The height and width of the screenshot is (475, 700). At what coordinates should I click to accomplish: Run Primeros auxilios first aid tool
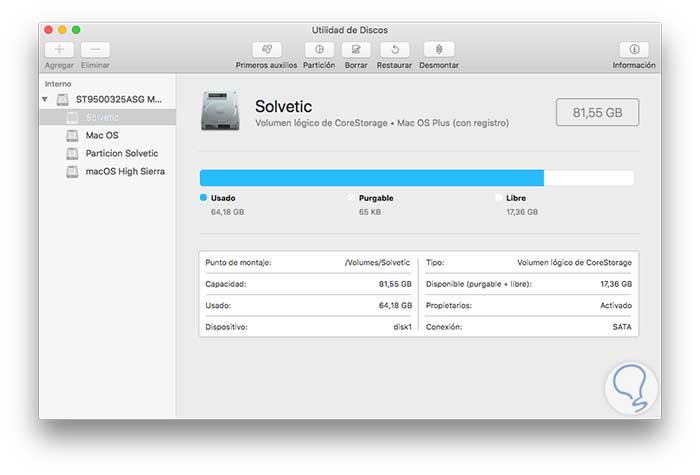tap(267, 50)
